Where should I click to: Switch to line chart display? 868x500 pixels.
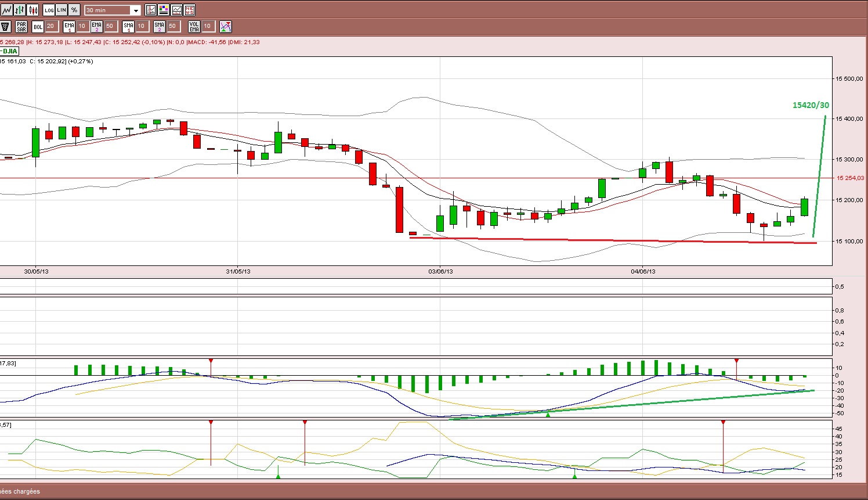[x=6, y=10]
